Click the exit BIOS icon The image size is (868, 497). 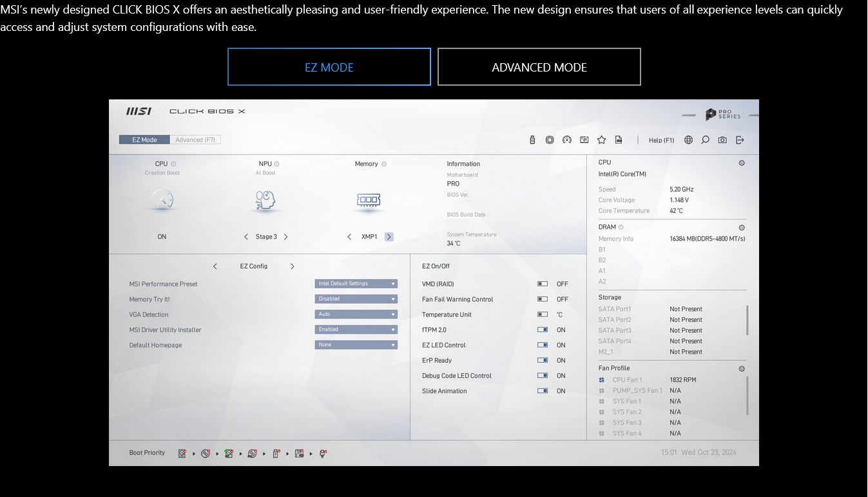(x=740, y=140)
